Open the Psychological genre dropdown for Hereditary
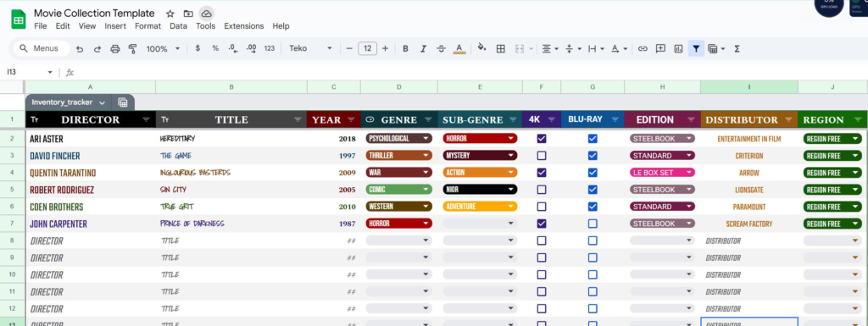The width and height of the screenshot is (868, 326). click(399, 139)
